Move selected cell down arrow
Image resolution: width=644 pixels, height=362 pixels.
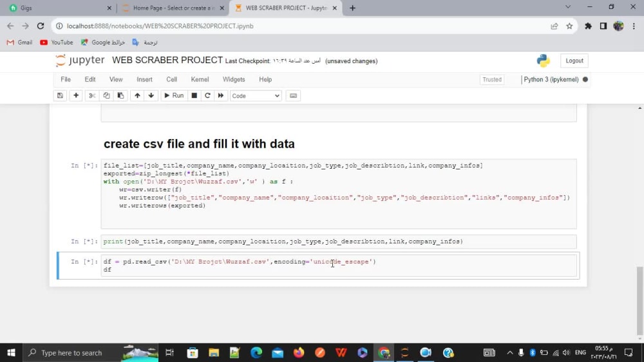tap(151, 96)
